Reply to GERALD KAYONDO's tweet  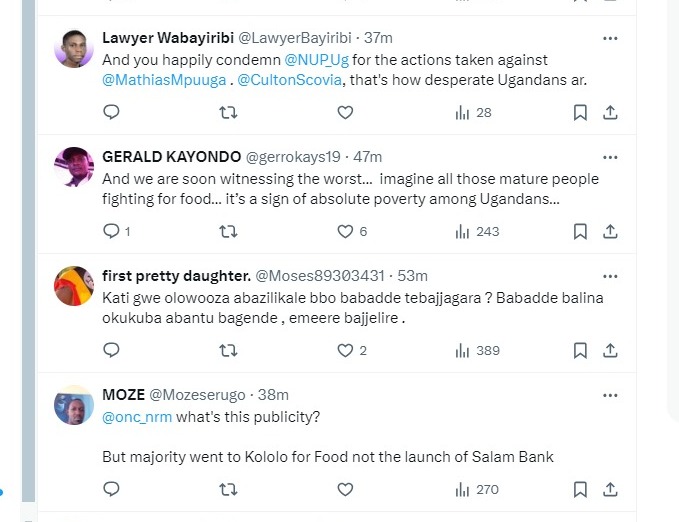[x=111, y=231]
